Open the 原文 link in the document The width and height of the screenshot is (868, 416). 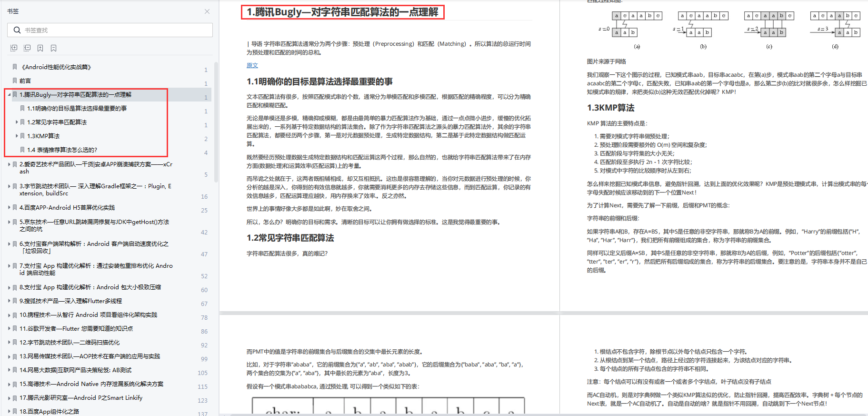252,66
